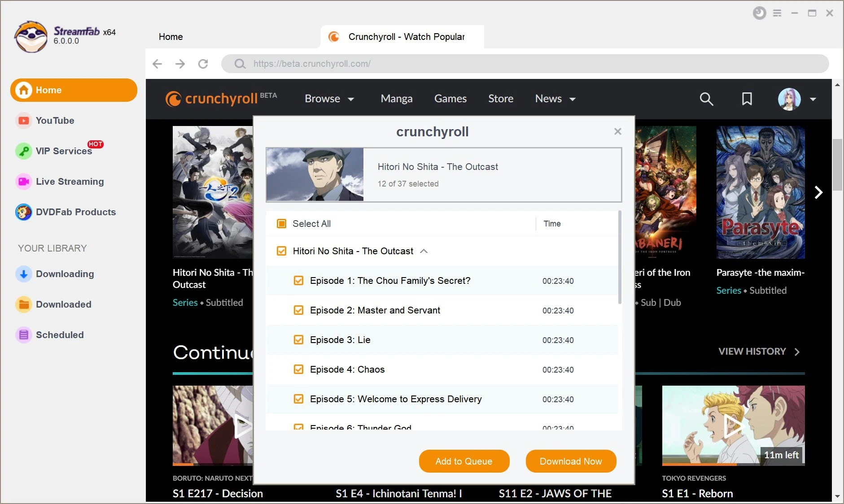Open the Manga section on Crunchyroll
Image resolution: width=844 pixels, height=504 pixels.
coord(396,99)
